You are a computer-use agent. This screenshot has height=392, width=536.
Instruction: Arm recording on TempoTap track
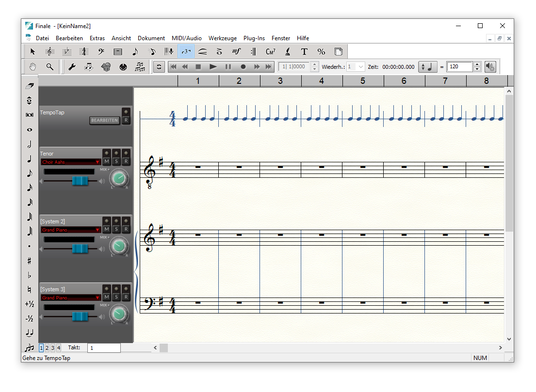coord(126,120)
